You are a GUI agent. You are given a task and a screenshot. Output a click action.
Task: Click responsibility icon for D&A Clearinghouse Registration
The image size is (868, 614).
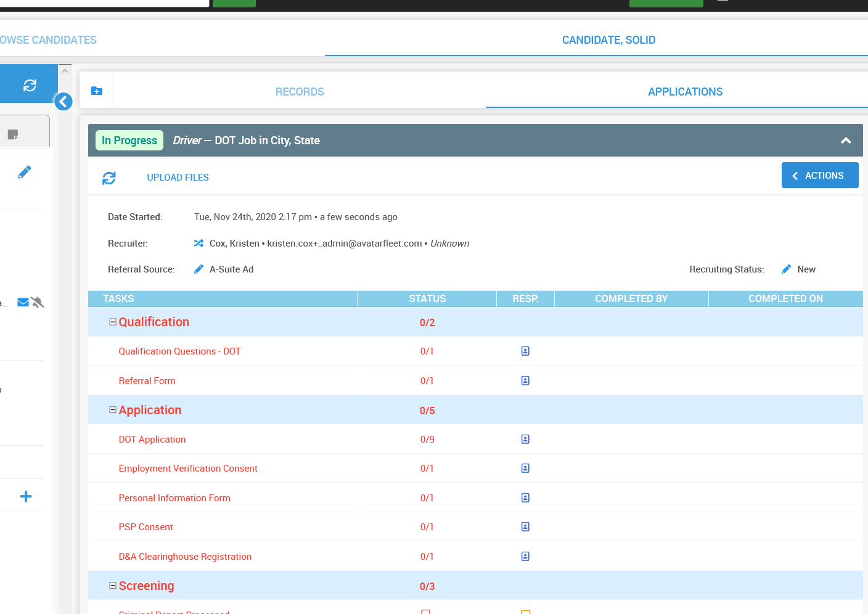pyautogui.click(x=525, y=557)
